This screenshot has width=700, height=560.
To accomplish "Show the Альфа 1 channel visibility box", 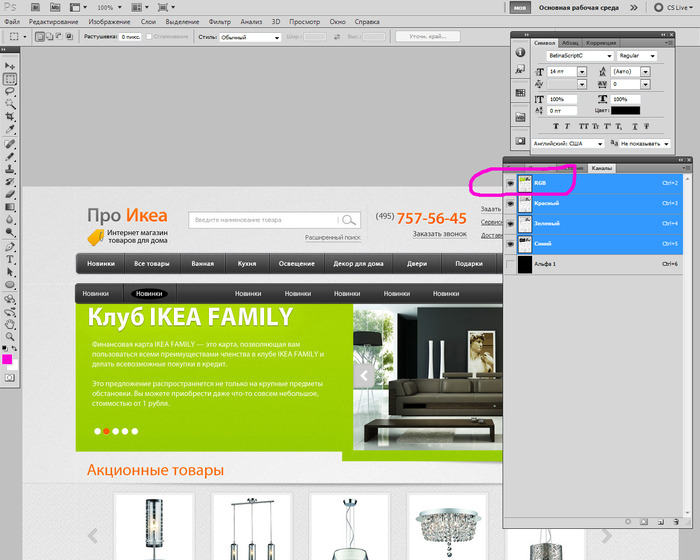I will tap(510, 264).
